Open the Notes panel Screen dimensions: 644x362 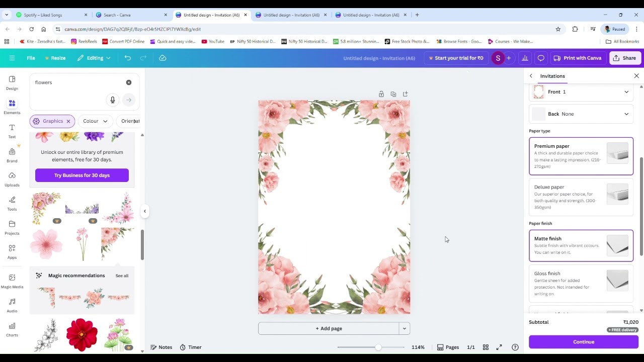162,347
